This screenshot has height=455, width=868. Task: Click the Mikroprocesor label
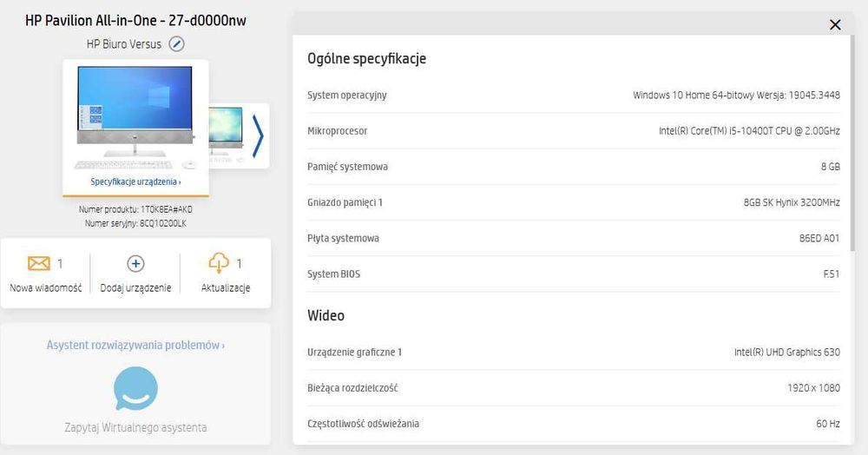tap(337, 131)
